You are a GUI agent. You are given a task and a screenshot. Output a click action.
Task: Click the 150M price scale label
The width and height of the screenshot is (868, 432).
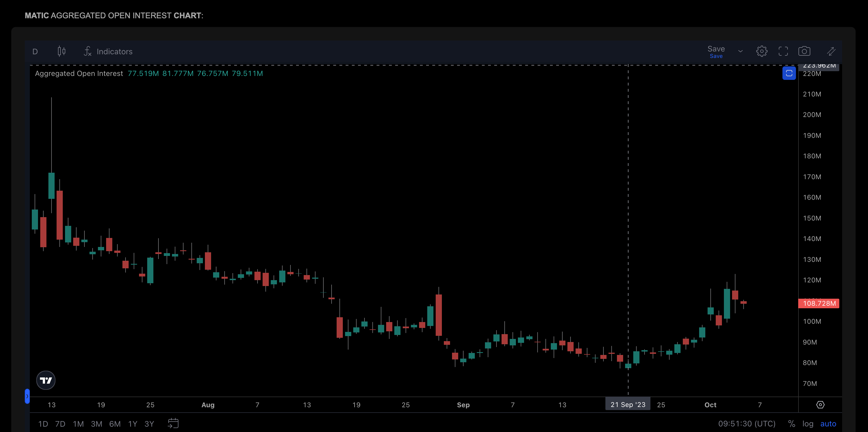[x=812, y=218]
